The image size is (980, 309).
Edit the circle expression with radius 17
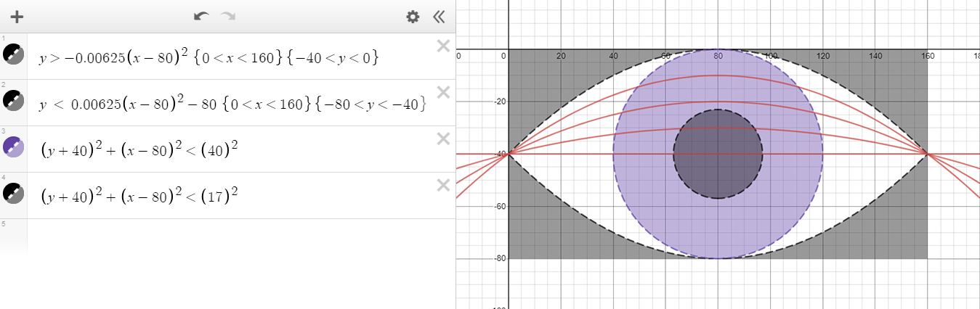click(x=139, y=197)
